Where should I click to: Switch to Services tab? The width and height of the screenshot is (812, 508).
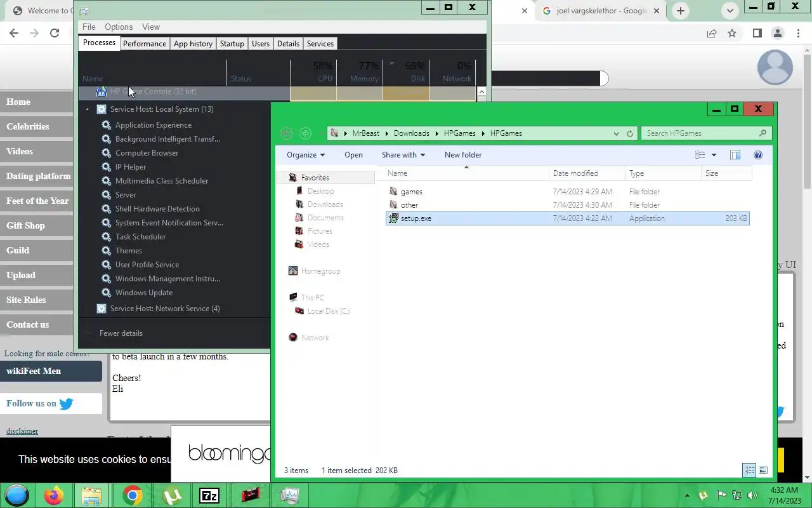coord(320,44)
